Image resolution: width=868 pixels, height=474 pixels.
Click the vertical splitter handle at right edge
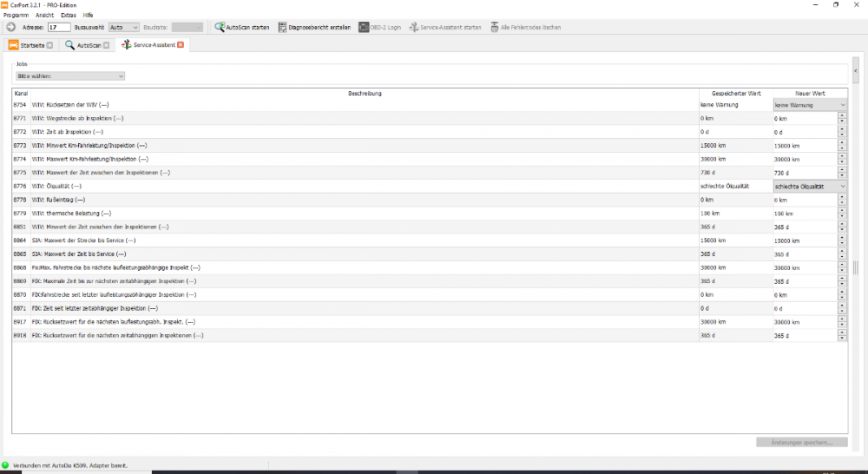pos(855,267)
